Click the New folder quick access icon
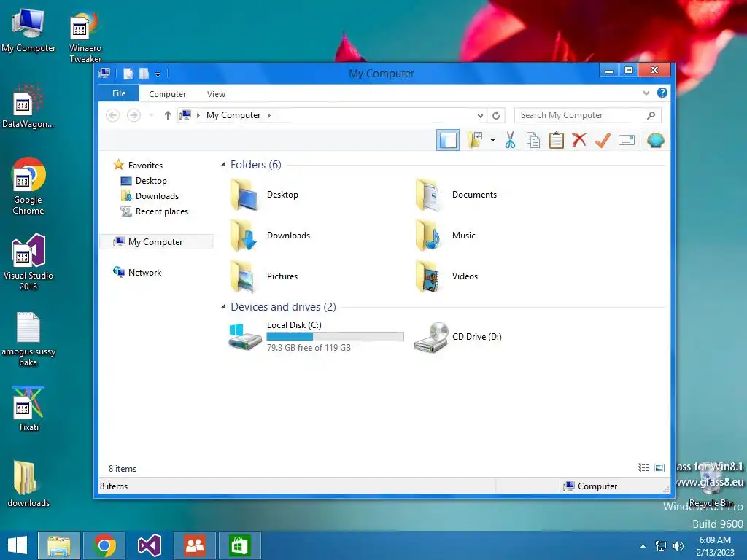Screen dimensions: 747x560 click(144, 74)
